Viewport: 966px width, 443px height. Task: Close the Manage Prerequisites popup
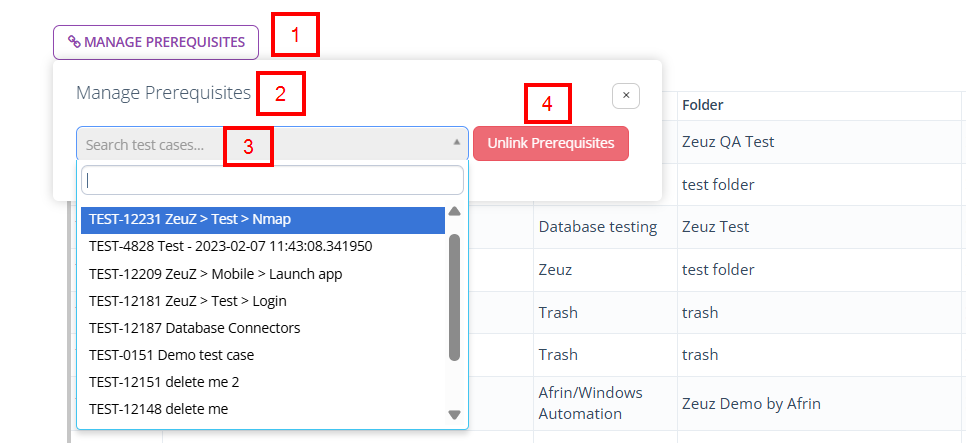tap(625, 95)
